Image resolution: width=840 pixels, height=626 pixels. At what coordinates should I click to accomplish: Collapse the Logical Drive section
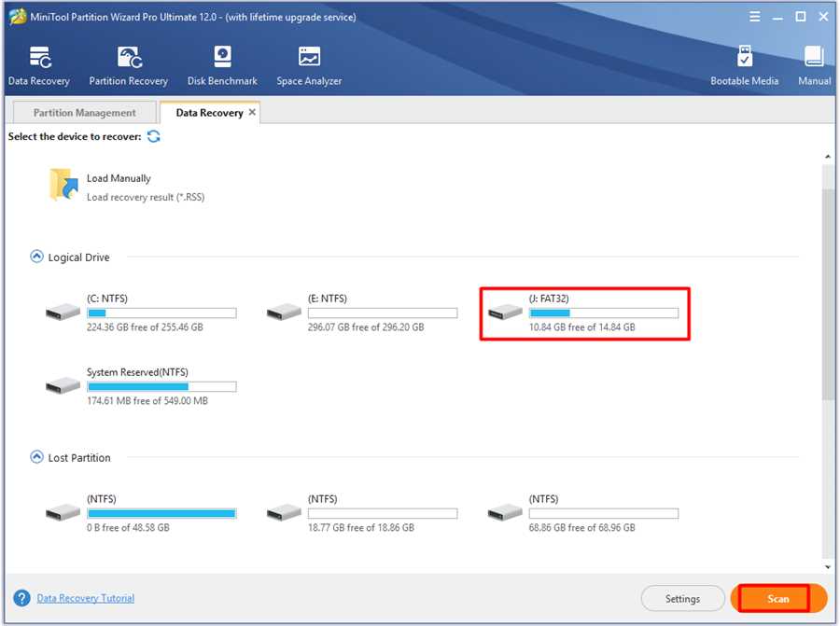[x=36, y=257]
